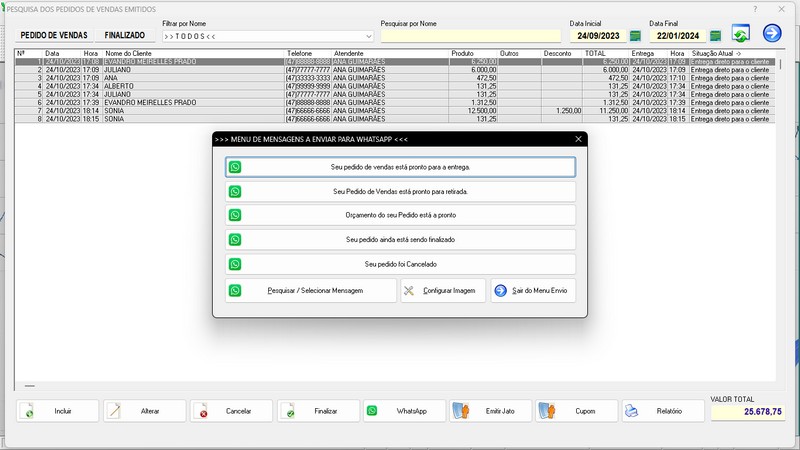Focus the Pesquisar por Nome field

coord(470,36)
